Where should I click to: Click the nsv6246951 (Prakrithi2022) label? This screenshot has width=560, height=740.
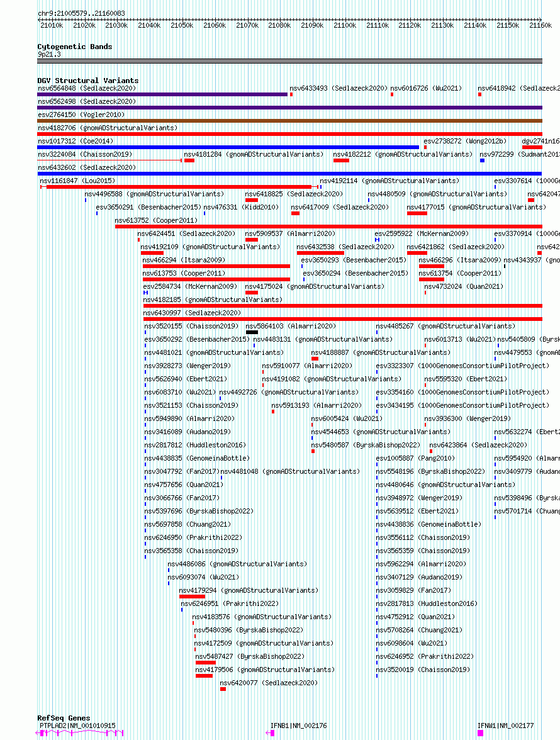pyautogui.click(x=230, y=603)
